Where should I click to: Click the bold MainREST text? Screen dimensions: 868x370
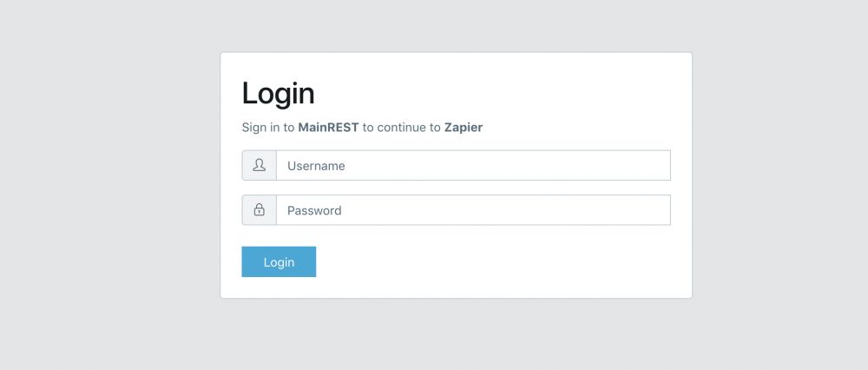328,128
